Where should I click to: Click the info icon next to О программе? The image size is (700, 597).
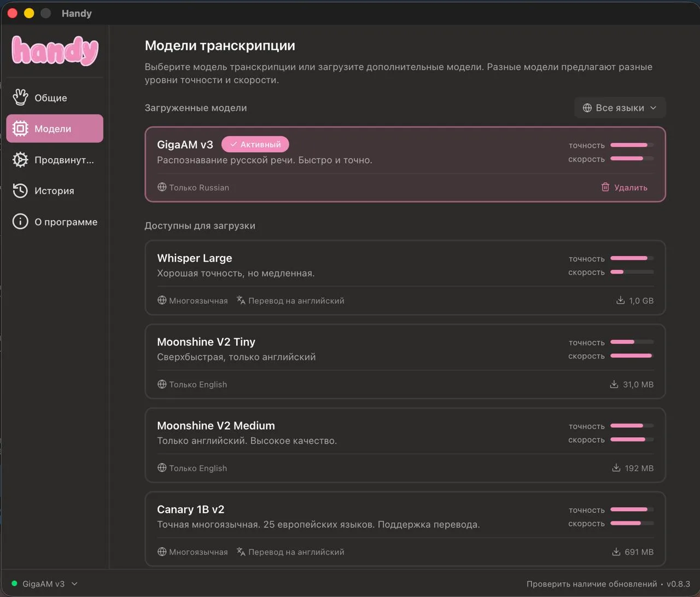click(x=20, y=222)
